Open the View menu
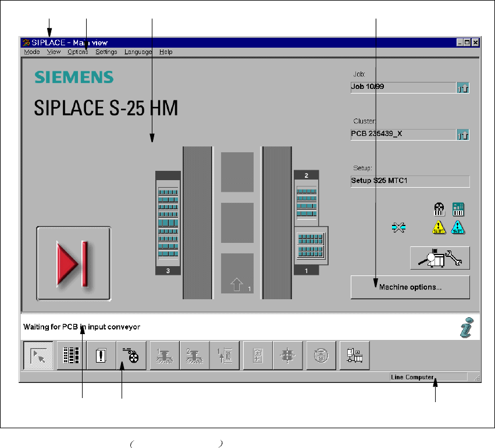This screenshot has height=448, width=495. (54, 52)
